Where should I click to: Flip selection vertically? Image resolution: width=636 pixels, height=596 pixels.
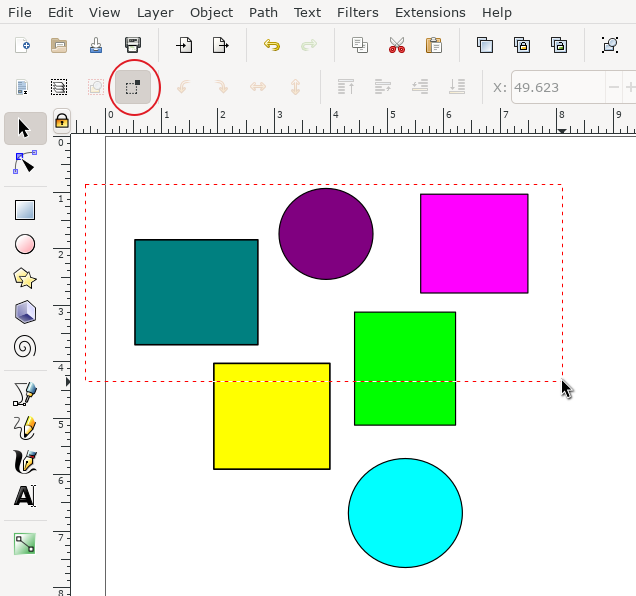(295, 87)
